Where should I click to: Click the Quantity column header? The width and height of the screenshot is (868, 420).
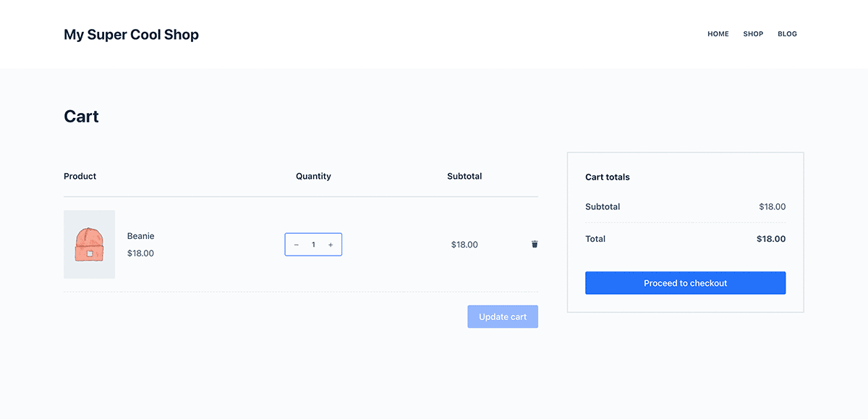[313, 176]
